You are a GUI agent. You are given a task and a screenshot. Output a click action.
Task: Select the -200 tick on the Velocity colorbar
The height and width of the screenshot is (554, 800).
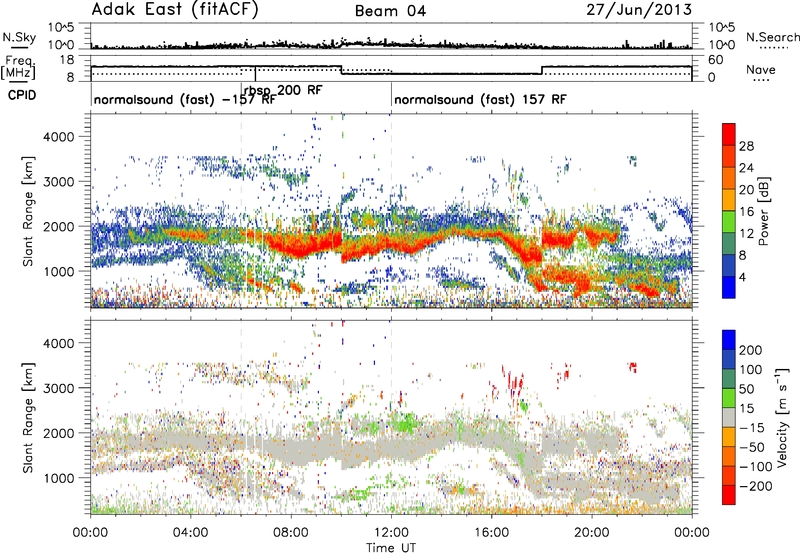[755, 486]
